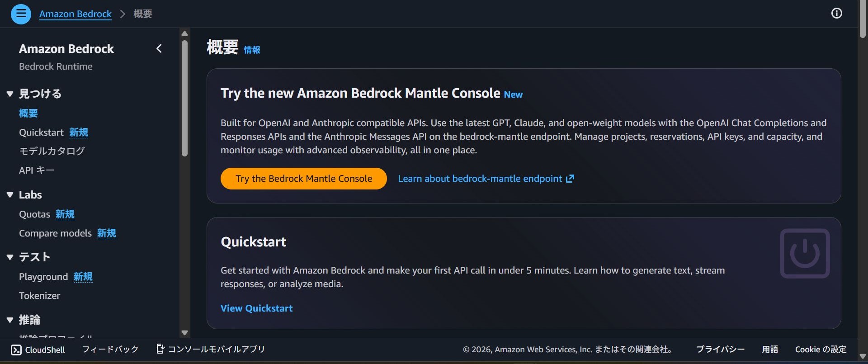This screenshot has width=868, height=364.
Task: Open Tokenizer in the sidebar
Action: point(39,296)
